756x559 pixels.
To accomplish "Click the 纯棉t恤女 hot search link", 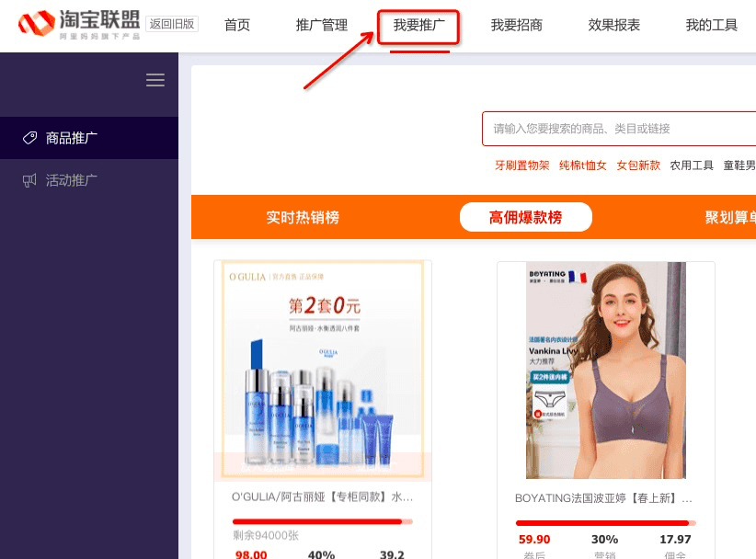I will click(x=583, y=165).
